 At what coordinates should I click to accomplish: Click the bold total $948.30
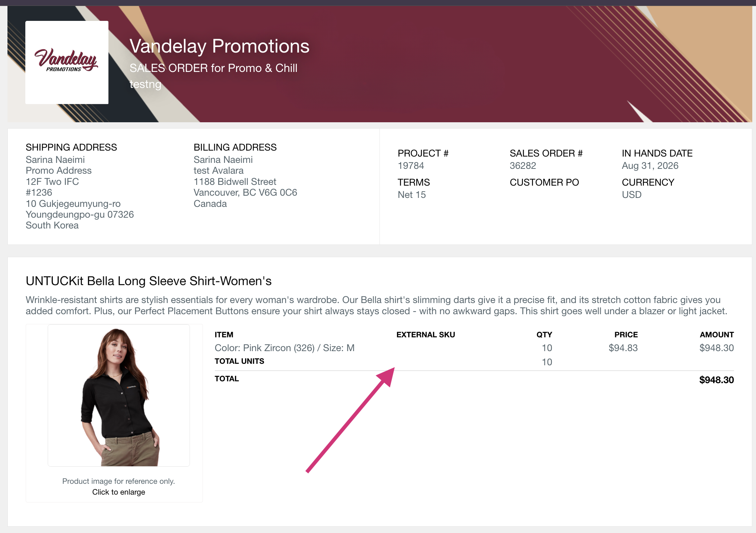[717, 380]
